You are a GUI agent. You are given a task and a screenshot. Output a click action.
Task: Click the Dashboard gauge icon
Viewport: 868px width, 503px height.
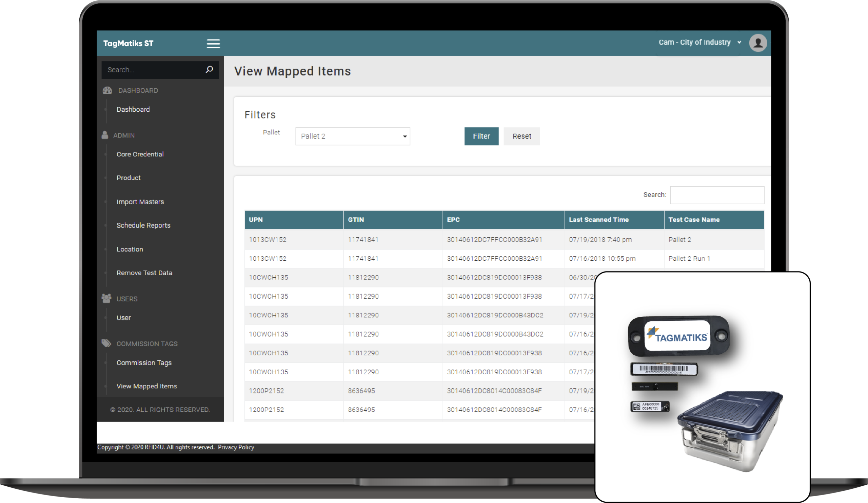107,90
